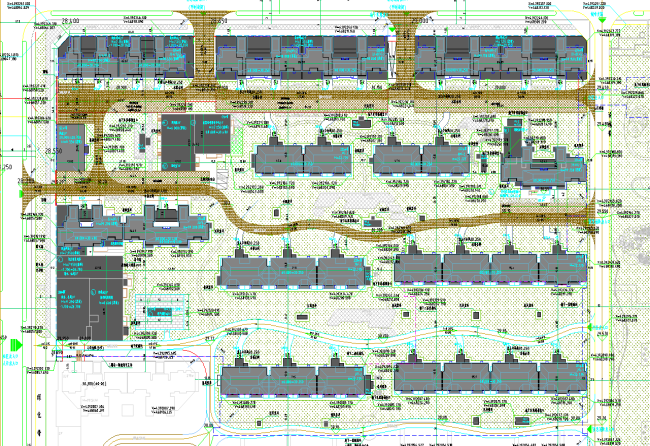
Task: Select the green downward triangle at top right road
Action: [x=602, y=19]
